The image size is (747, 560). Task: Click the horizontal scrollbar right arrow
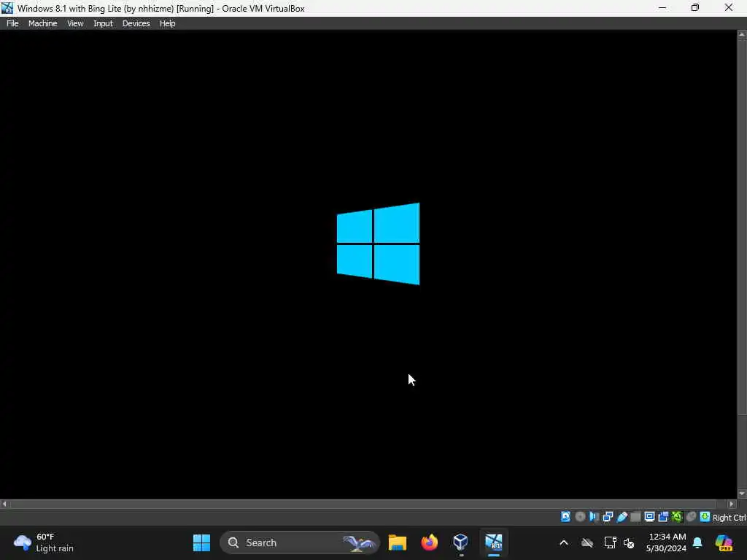click(732, 503)
